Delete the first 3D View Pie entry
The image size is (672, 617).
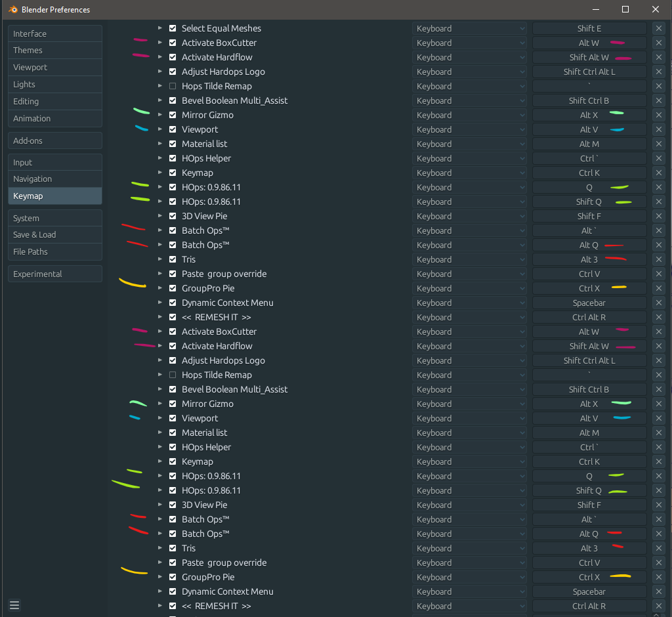pyautogui.click(x=659, y=216)
